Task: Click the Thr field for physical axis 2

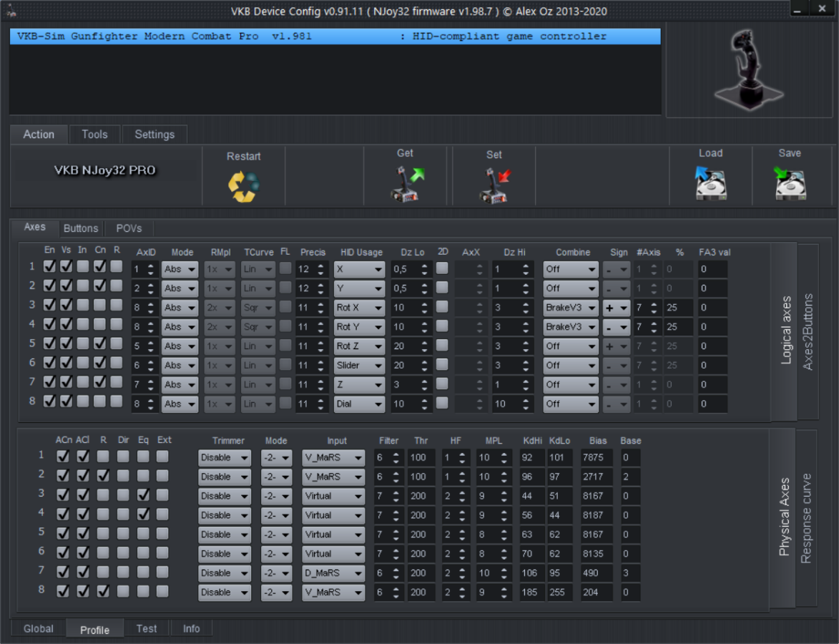Action: pos(421,477)
